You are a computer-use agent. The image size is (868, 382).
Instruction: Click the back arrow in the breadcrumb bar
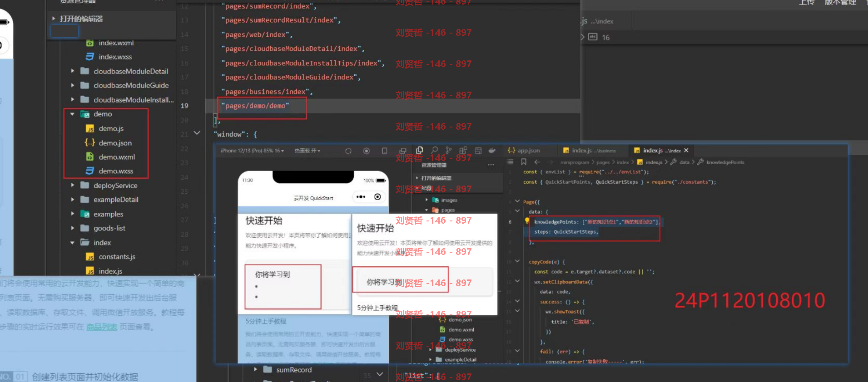point(537,162)
